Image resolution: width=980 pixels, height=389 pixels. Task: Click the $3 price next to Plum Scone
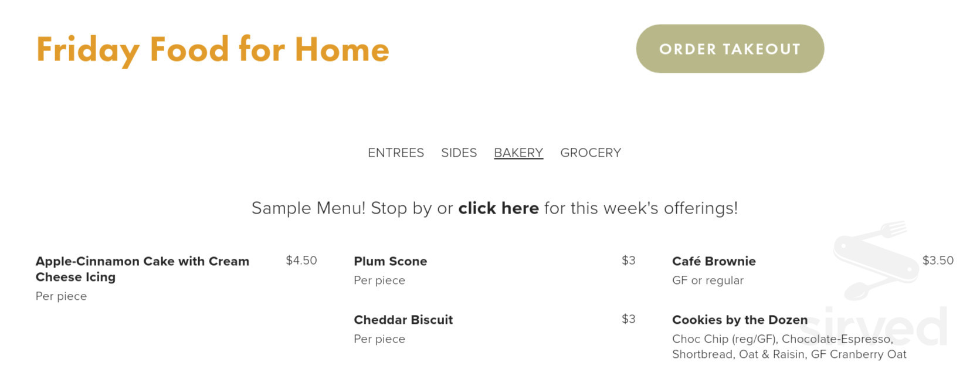point(629,260)
